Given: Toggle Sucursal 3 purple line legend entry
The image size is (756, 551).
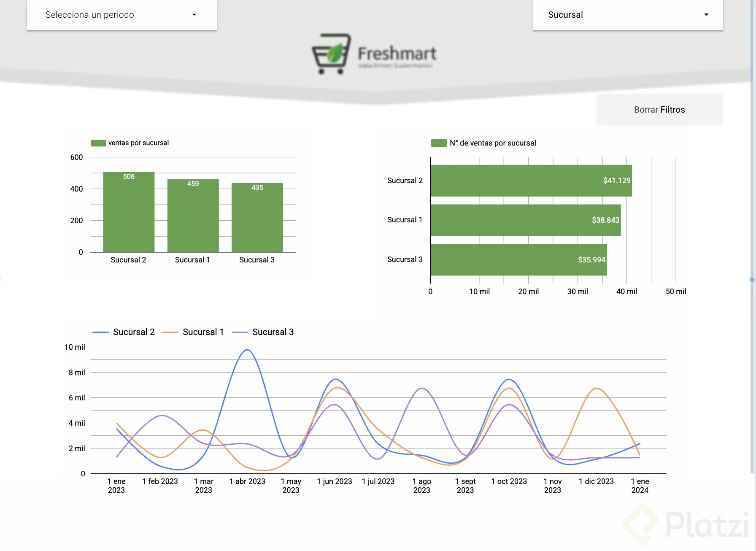Looking at the screenshot, I should point(263,332).
